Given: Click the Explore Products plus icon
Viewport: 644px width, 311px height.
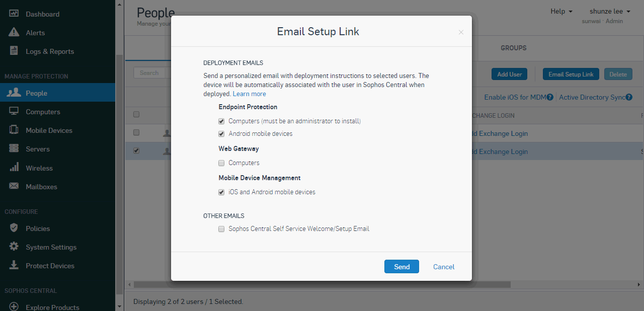Looking at the screenshot, I should (14, 306).
